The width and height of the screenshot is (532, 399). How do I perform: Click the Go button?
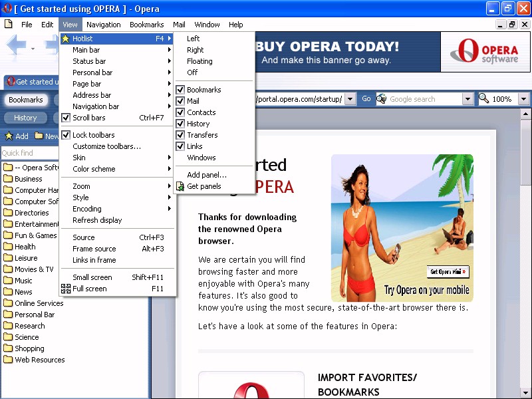(x=366, y=98)
